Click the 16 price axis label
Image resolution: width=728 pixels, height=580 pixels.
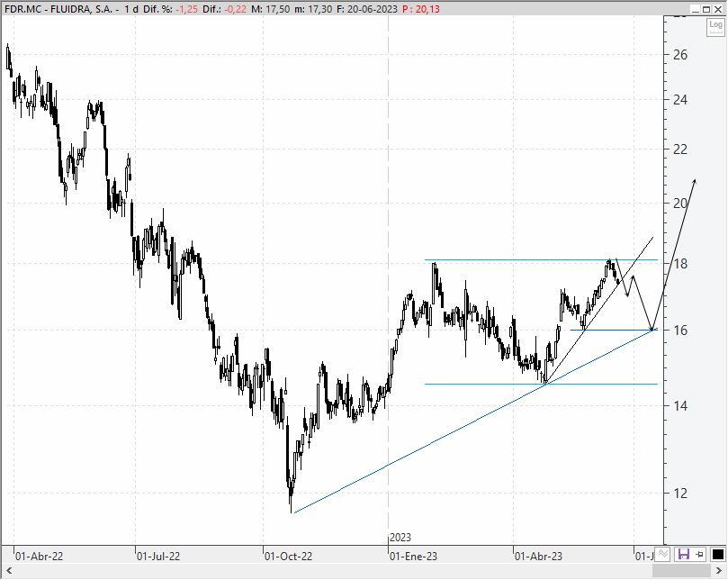click(680, 331)
